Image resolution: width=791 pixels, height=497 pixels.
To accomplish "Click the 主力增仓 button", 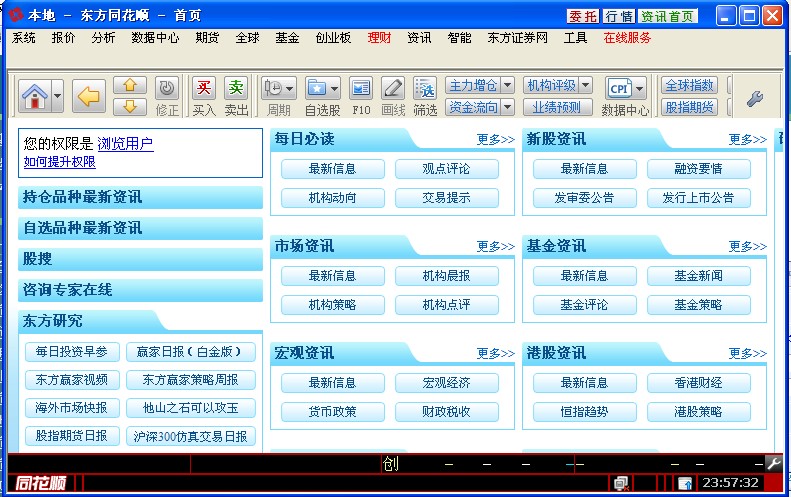I will (473, 86).
